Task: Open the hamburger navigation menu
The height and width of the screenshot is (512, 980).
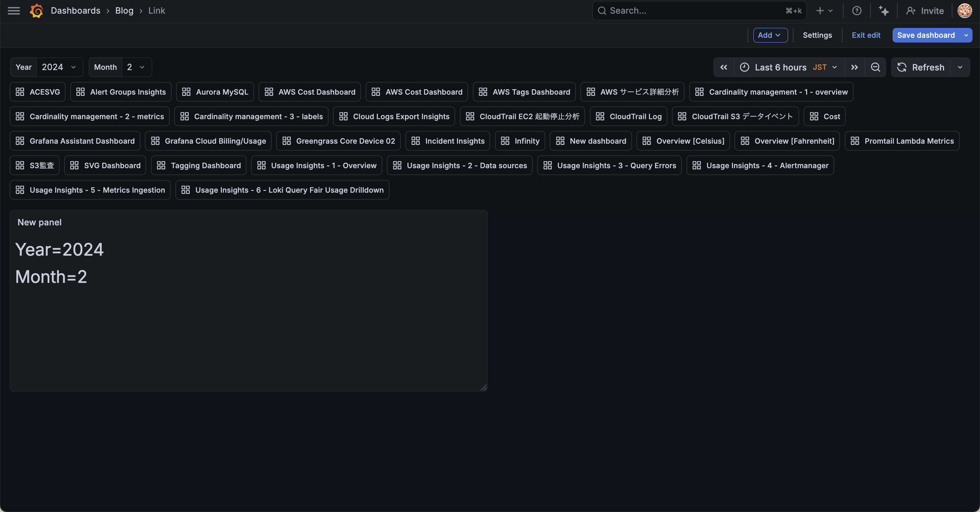Action: coord(14,11)
